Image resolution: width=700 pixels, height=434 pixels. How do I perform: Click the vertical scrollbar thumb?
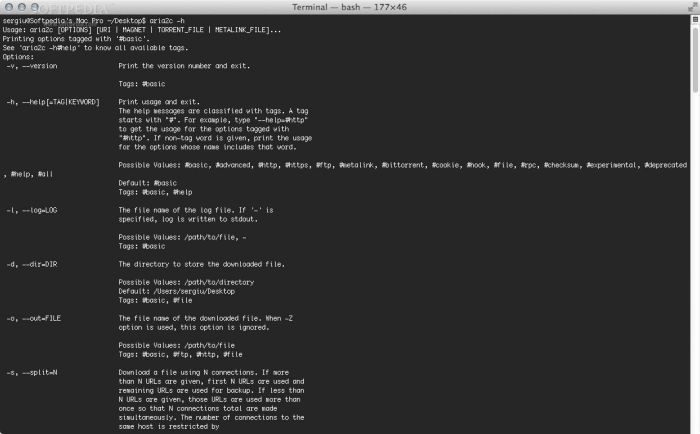click(x=695, y=59)
